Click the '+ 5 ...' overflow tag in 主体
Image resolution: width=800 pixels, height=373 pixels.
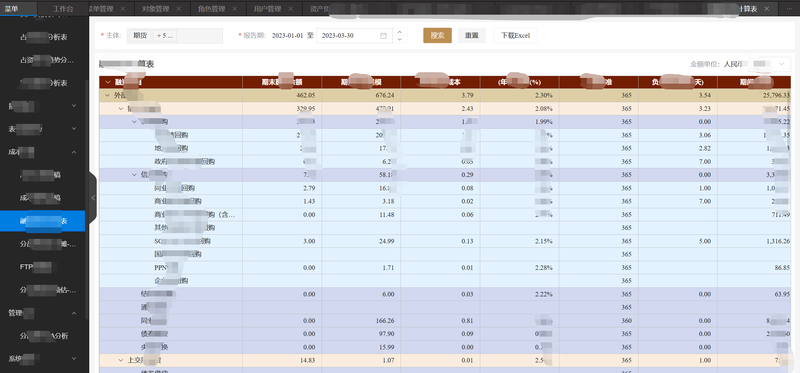click(165, 36)
